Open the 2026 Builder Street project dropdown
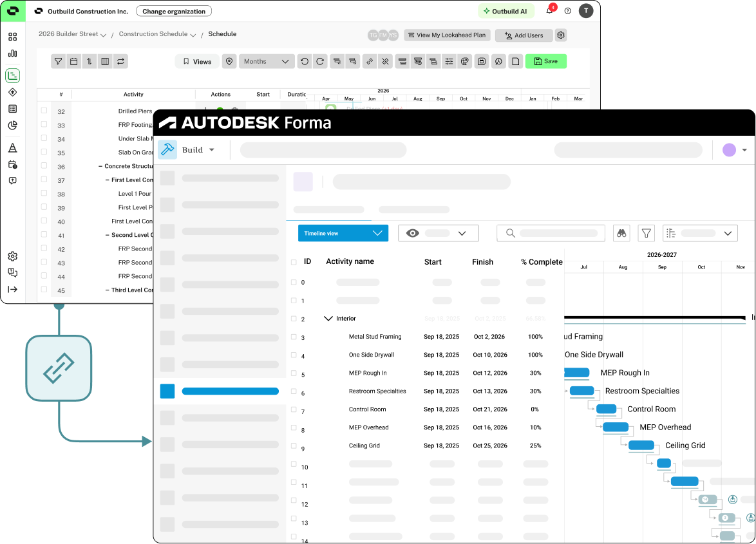 click(x=72, y=34)
